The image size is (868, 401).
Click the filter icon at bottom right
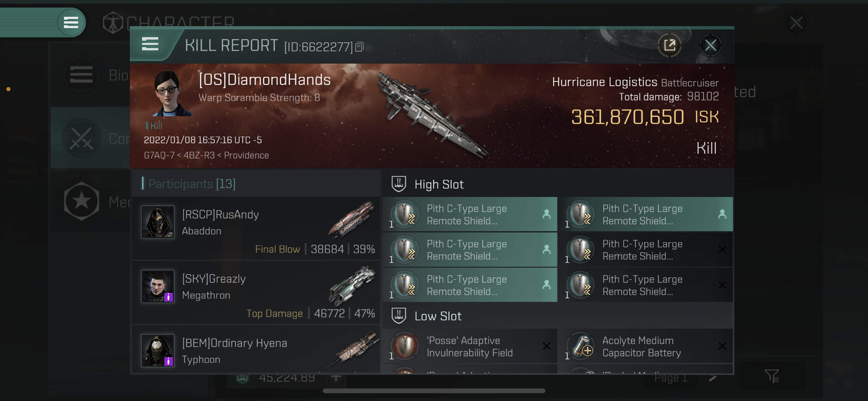(x=771, y=376)
